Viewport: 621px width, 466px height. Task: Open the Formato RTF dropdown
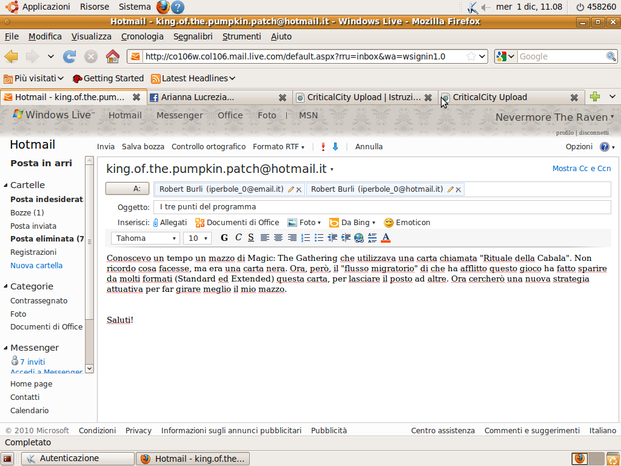tap(278, 147)
